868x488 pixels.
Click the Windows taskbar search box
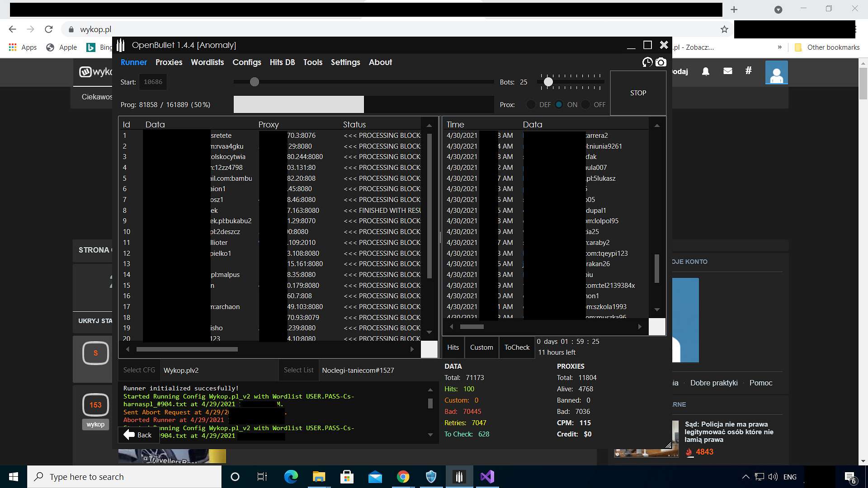click(x=124, y=477)
